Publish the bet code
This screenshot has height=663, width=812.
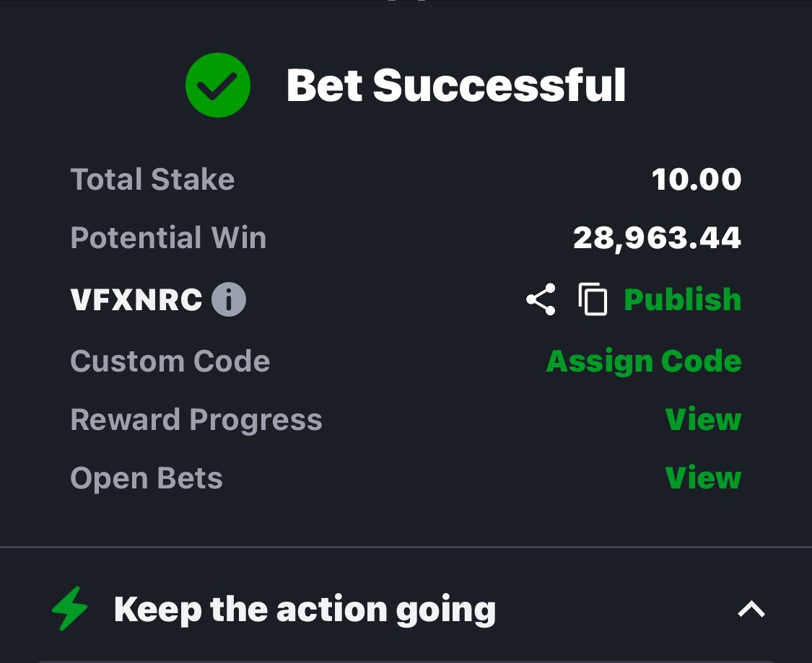pyautogui.click(x=683, y=299)
